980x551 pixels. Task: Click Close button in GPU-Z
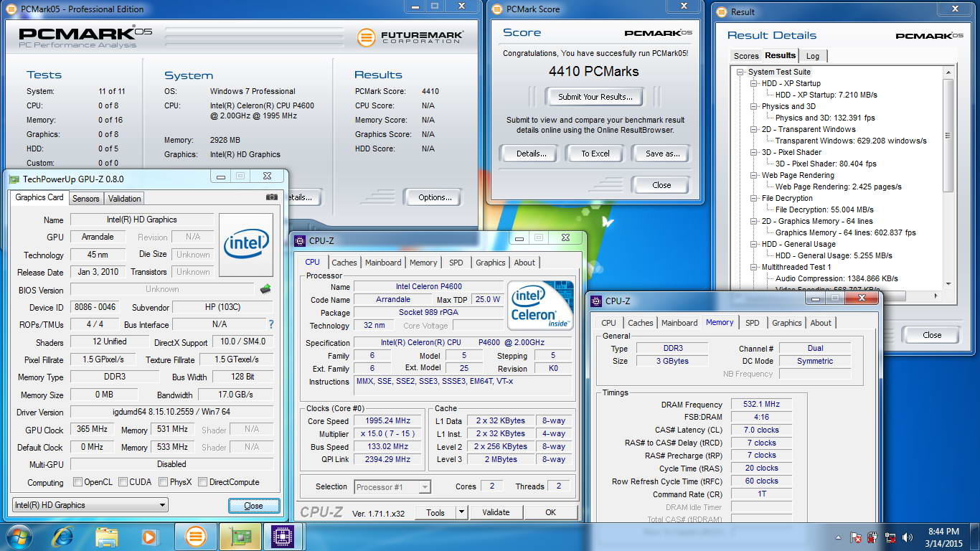(253, 505)
